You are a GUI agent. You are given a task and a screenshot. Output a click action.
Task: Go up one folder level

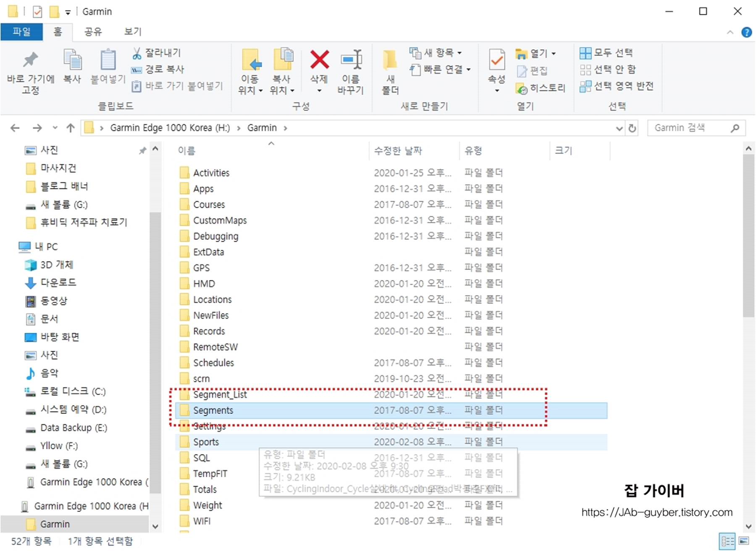(71, 128)
